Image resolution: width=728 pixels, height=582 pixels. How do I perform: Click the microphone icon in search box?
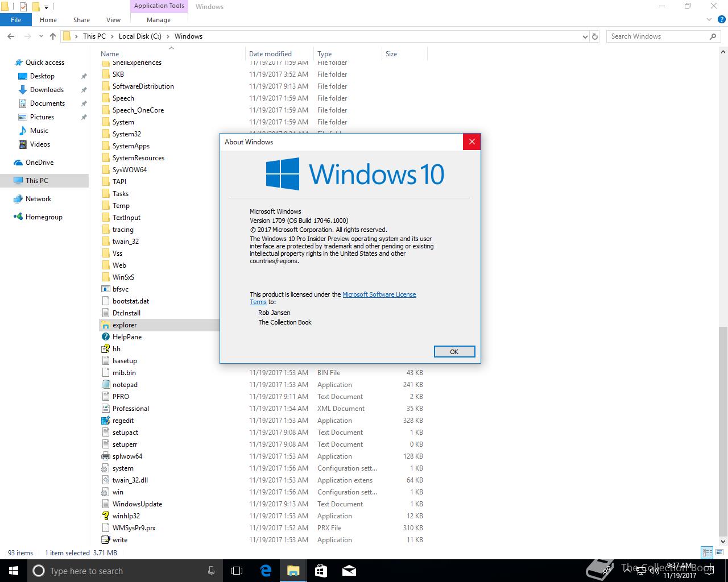click(x=211, y=571)
